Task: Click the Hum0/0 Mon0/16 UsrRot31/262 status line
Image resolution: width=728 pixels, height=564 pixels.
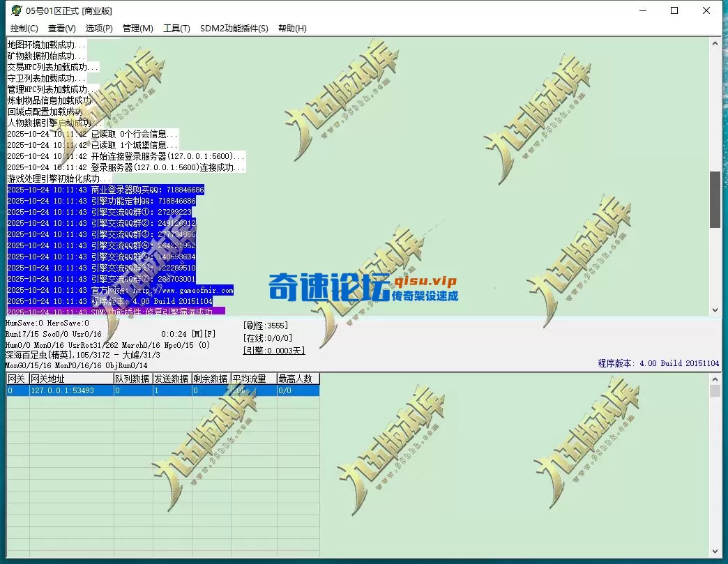Action: pyautogui.click(x=107, y=345)
